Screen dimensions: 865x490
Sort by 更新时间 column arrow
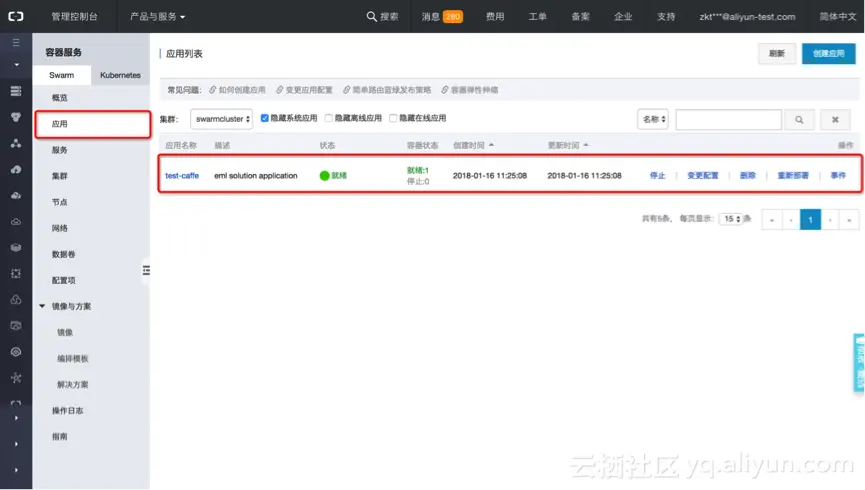586,145
